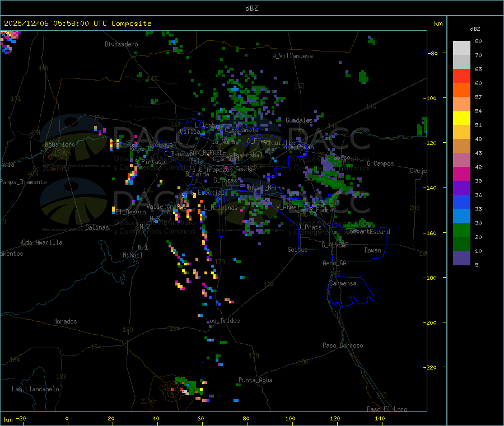Click the -120 tick on the right axis
This screenshot has height=426, width=504.
pyautogui.click(x=430, y=143)
